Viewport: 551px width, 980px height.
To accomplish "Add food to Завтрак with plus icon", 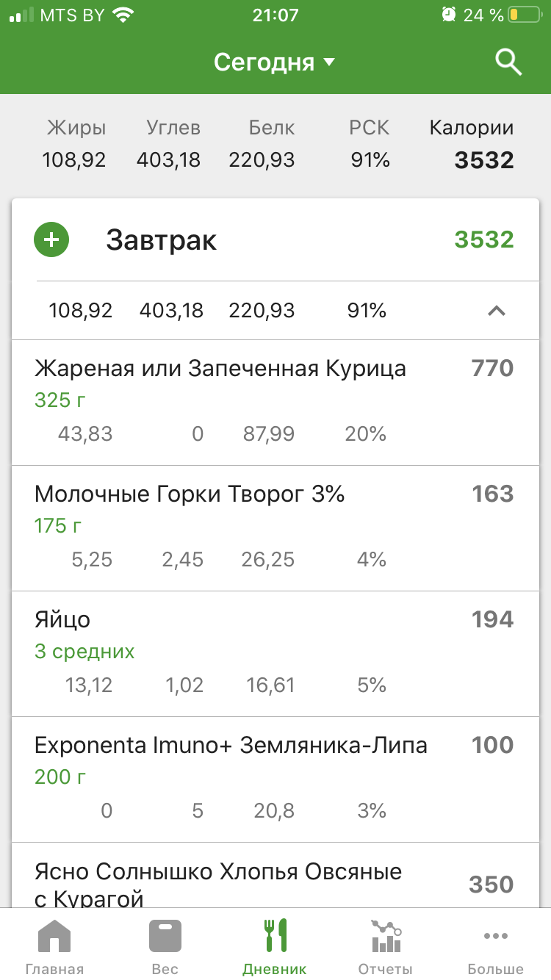I will [51, 240].
